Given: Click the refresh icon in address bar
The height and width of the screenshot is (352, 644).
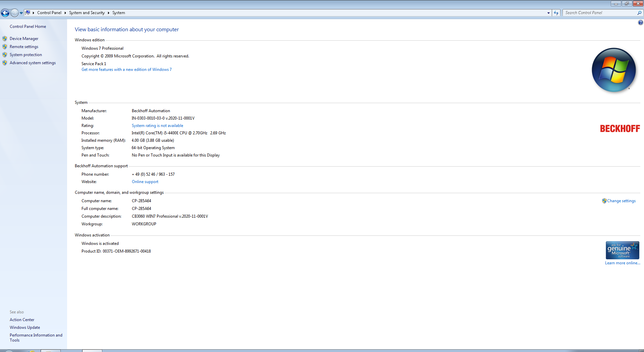Looking at the screenshot, I should [556, 13].
